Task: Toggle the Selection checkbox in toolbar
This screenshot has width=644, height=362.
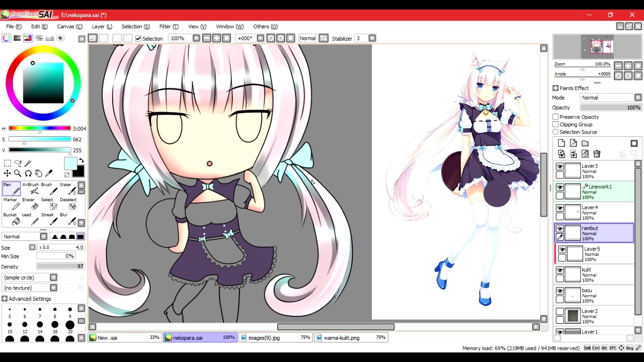Action: pos(138,38)
